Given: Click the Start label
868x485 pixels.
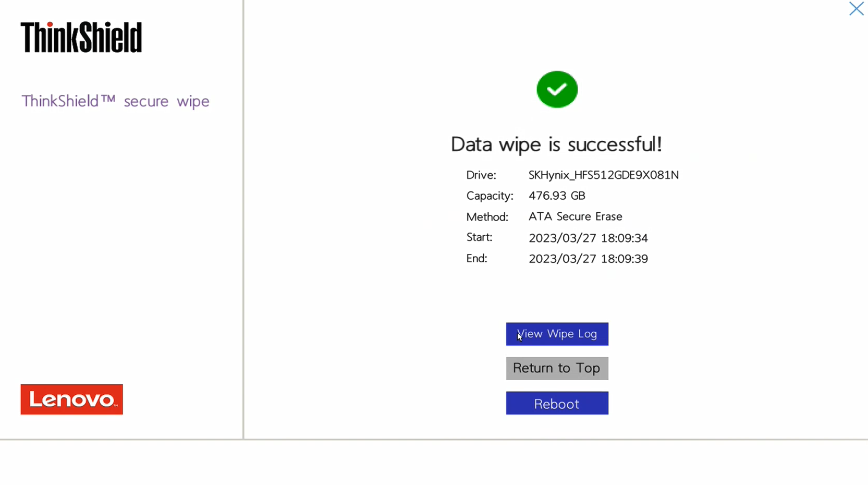Looking at the screenshot, I should point(479,237).
